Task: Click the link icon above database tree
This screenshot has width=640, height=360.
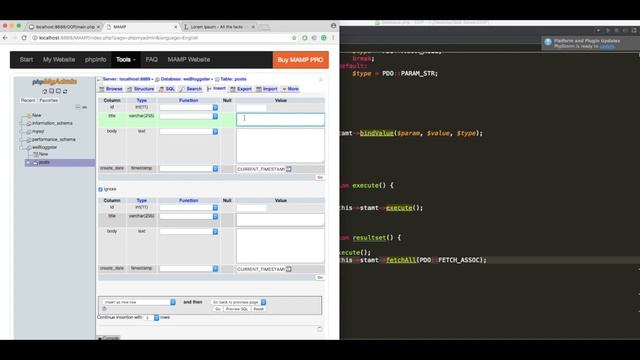Action: 84,107
